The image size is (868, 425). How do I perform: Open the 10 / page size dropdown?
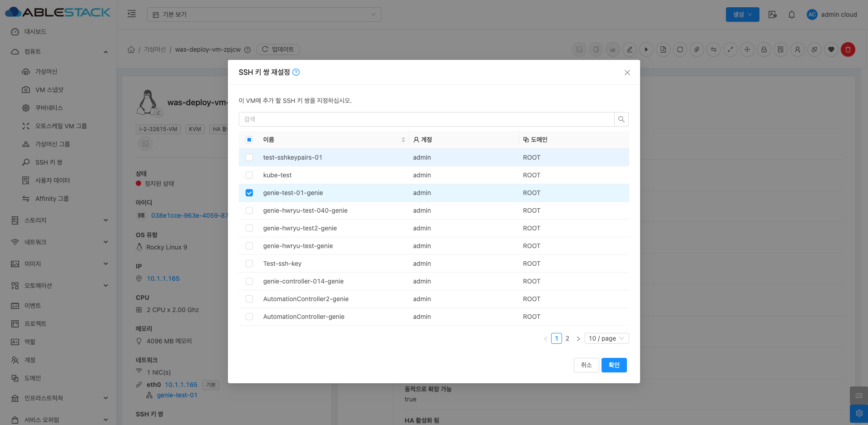tap(606, 338)
